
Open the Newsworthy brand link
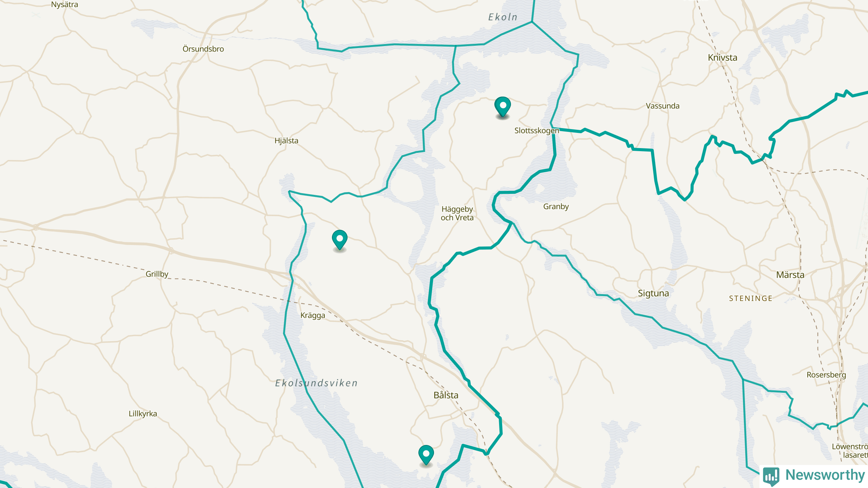click(814, 475)
